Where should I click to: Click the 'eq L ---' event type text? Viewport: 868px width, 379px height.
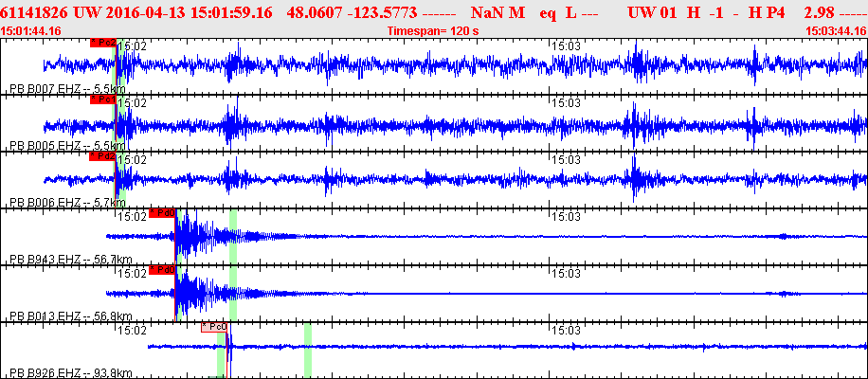pos(569,12)
